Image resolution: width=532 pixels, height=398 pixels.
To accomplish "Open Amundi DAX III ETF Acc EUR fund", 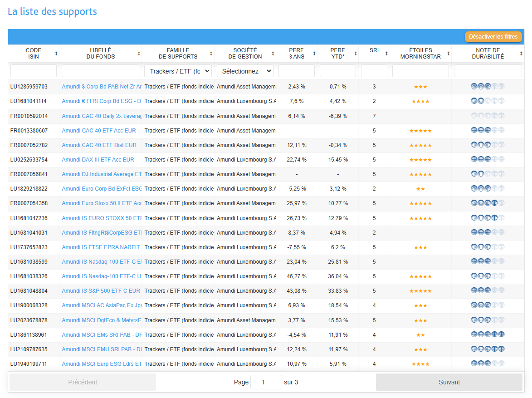I will (98, 160).
